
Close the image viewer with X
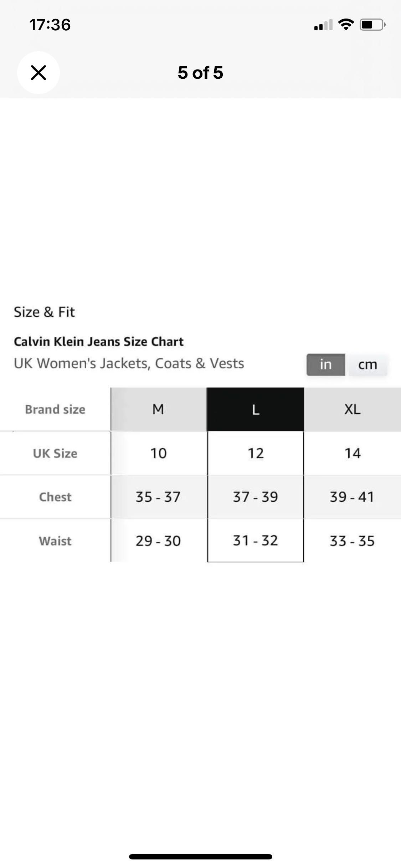pos(38,73)
